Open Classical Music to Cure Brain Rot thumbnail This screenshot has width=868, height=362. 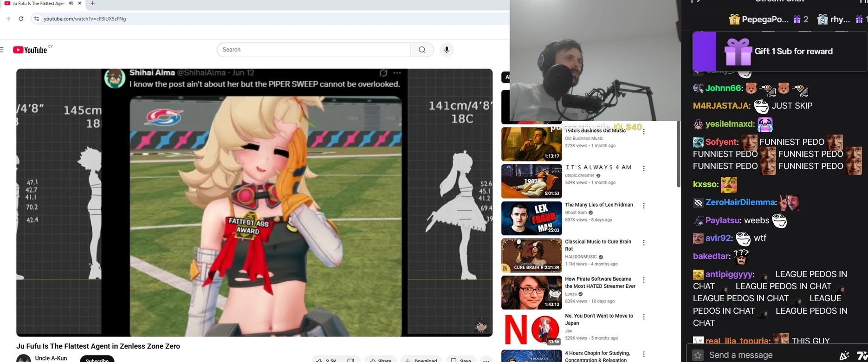531,255
